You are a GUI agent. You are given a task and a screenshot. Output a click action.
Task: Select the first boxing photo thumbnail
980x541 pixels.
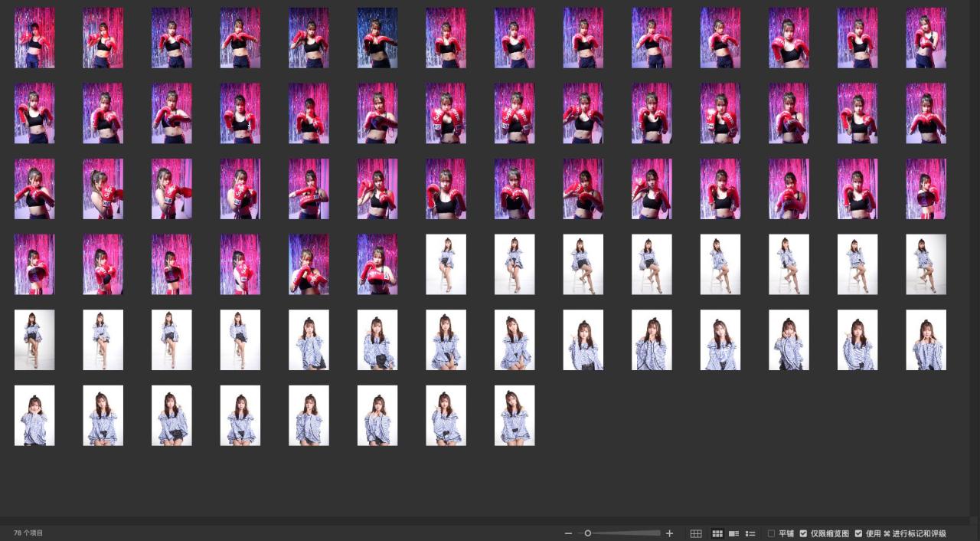coord(34,38)
